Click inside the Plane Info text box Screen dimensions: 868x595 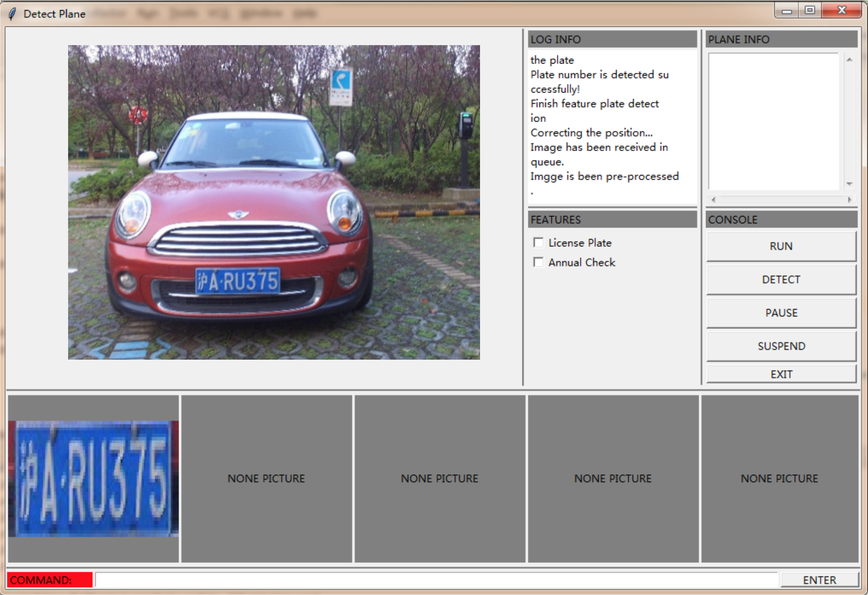pyautogui.click(x=774, y=121)
